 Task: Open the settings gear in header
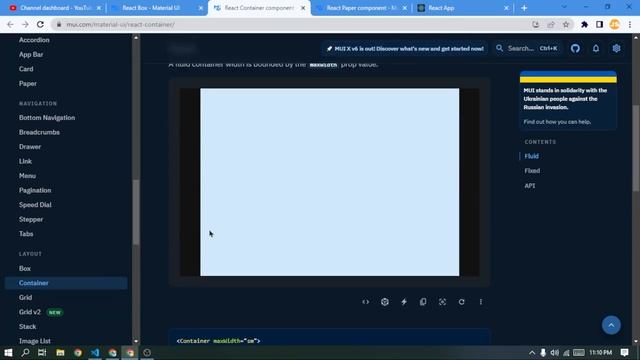click(x=616, y=49)
